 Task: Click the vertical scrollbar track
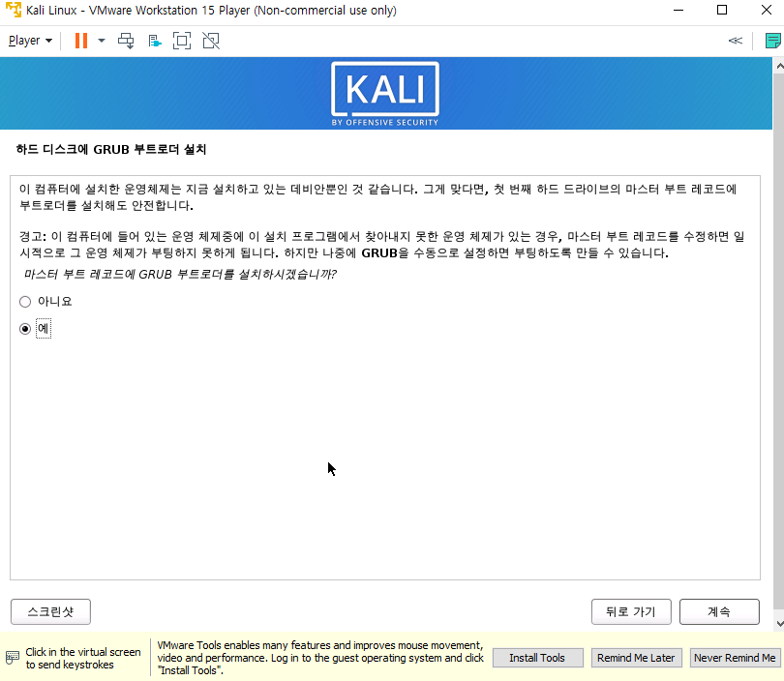779,340
